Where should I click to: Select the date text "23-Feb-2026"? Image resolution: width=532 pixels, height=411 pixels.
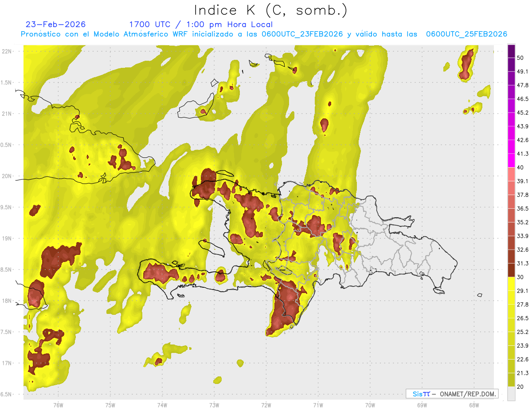coord(55,24)
